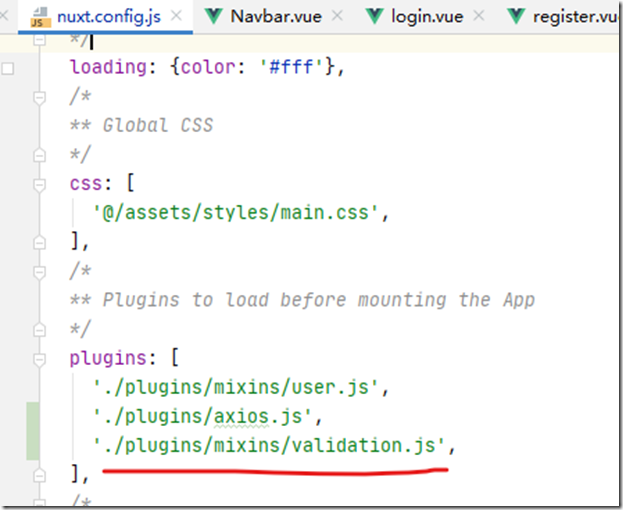This screenshot has width=623, height=510.
Task: Close the Navbar.vue tab
Action: click(337, 16)
